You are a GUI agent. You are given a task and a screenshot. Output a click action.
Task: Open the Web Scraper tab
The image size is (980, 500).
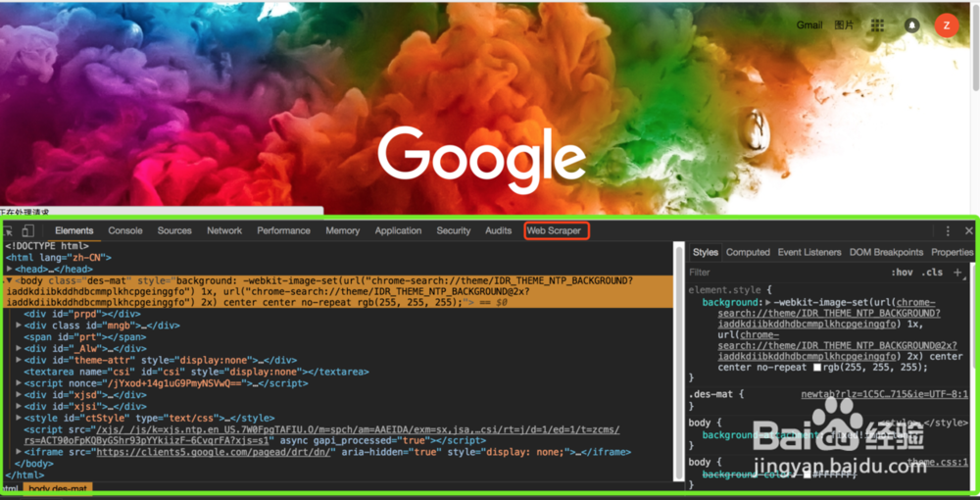coord(554,230)
